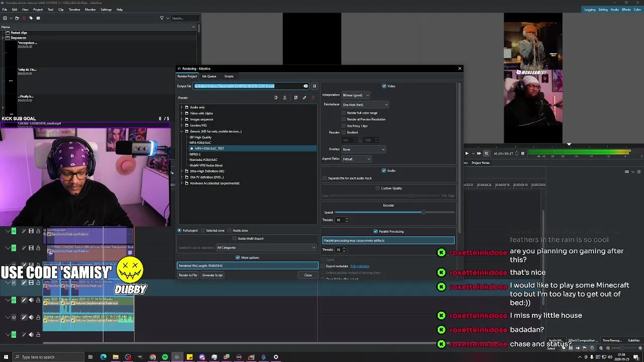Click the Render to File button
Image resolution: width=644 pixels, height=362 pixels.
click(x=188, y=275)
